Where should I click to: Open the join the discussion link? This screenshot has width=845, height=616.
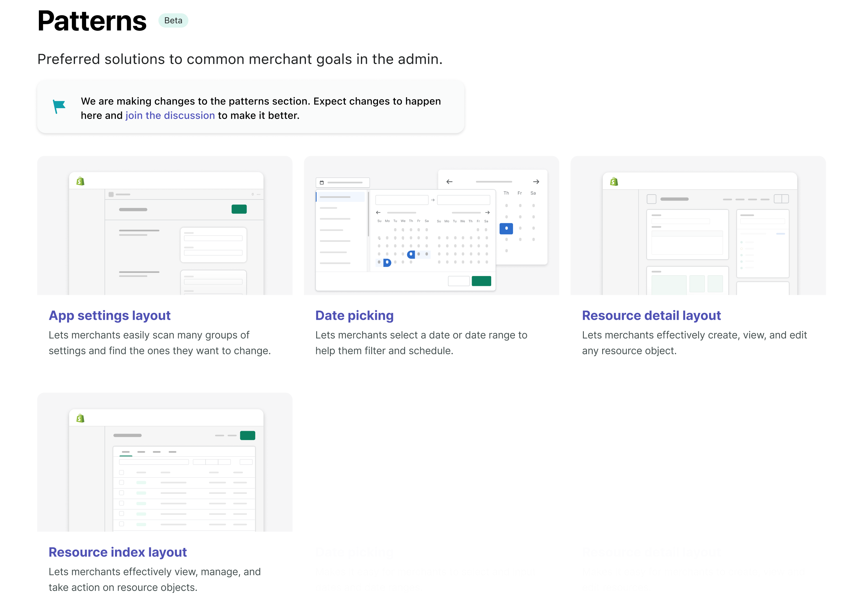170,116
